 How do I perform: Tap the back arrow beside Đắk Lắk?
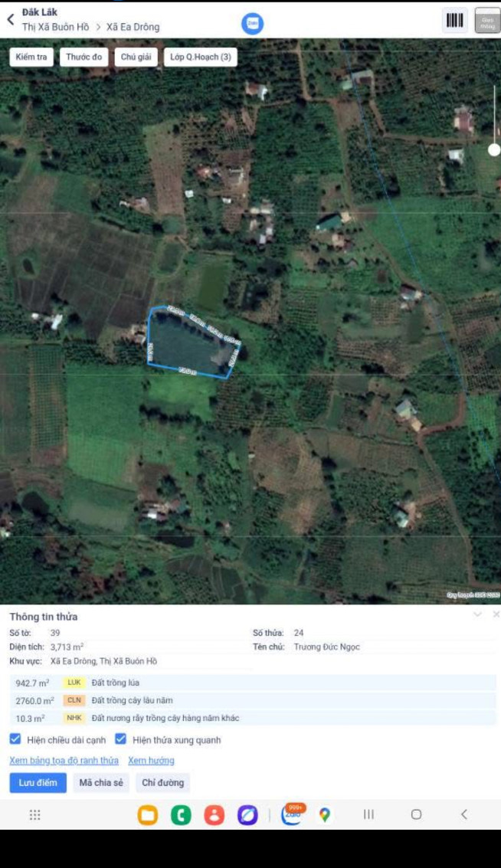pyautogui.click(x=11, y=19)
